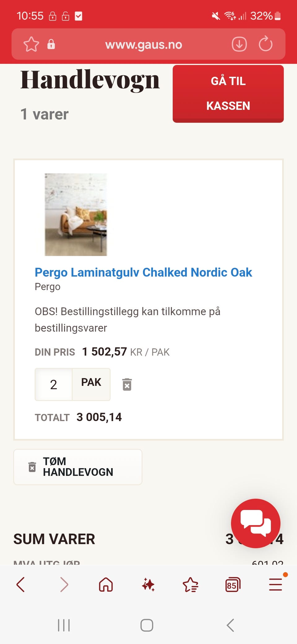The height and width of the screenshot is (644, 297).
Task: Go back with the browser back arrow
Action: tap(21, 585)
